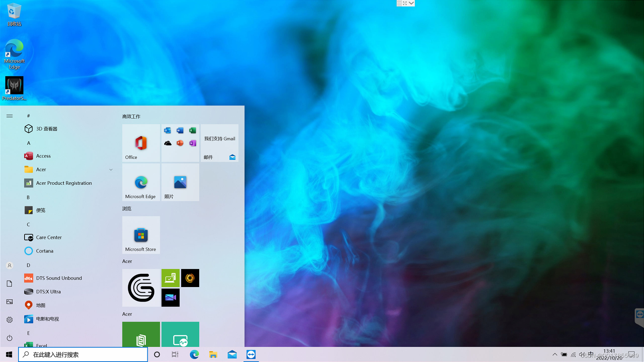
Task: Open 电影和电视 app
Action: point(68,319)
